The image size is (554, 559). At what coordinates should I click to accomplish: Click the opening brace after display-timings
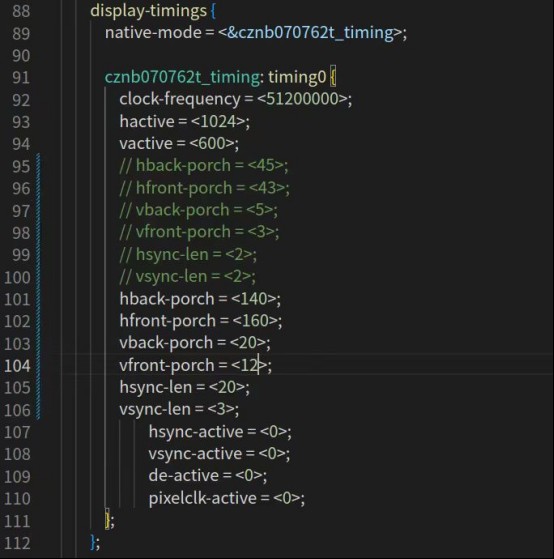point(213,11)
